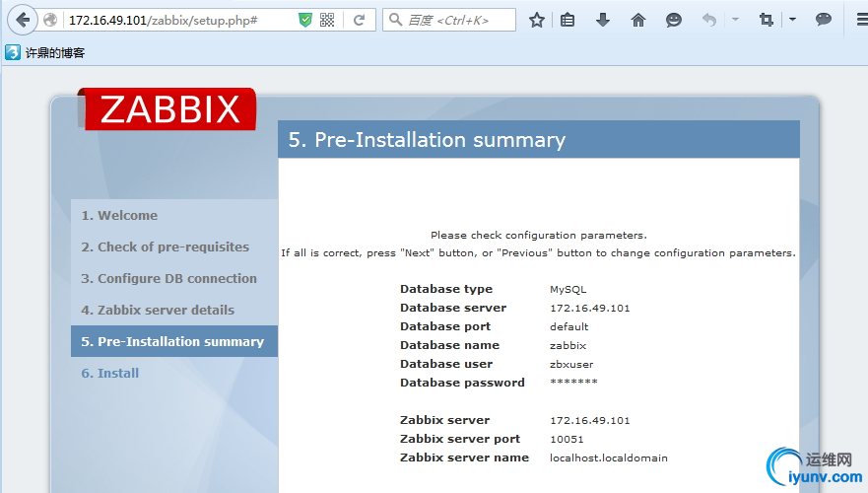Click the speech bubble icon at far right
The image size is (868, 493).
pos(824,20)
